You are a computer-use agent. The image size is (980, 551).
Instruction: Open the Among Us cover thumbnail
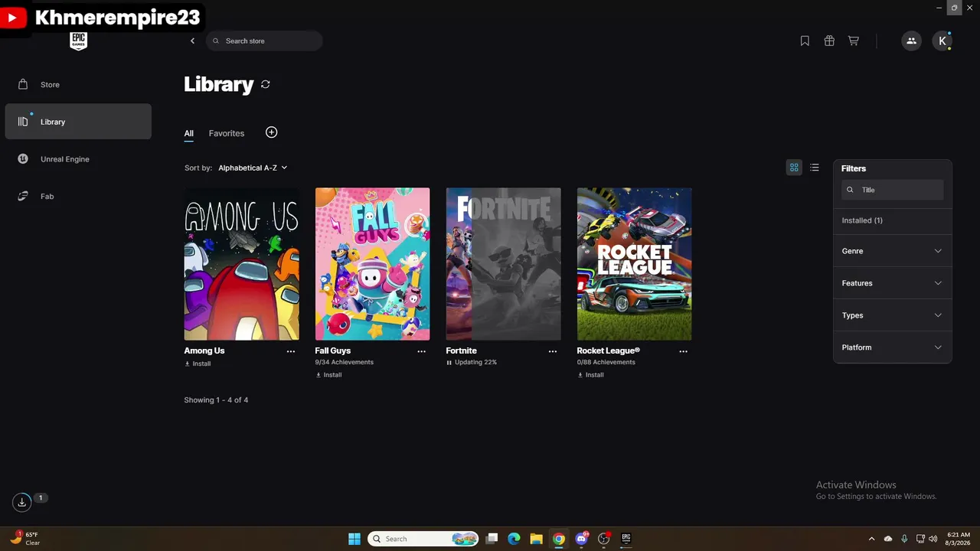[241, 264]
